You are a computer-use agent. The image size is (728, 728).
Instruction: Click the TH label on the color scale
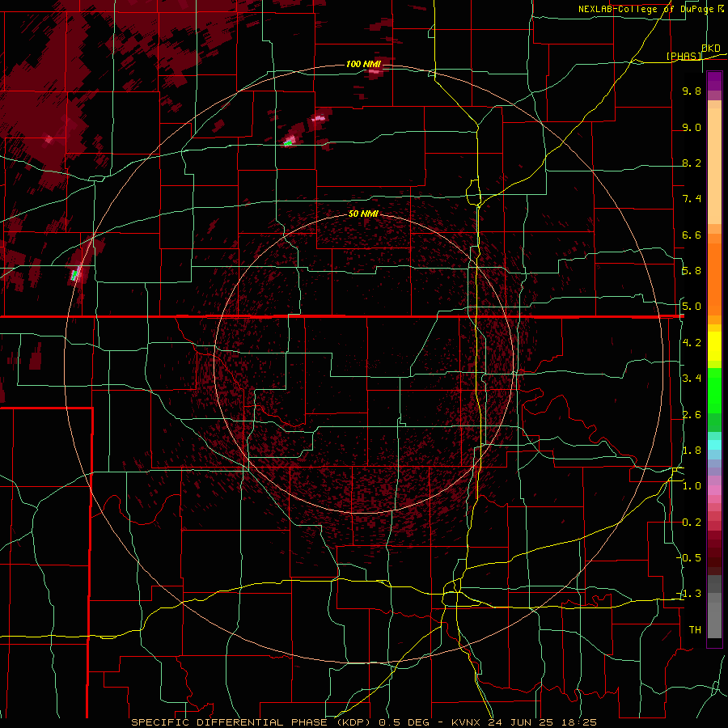pos(695,630)
